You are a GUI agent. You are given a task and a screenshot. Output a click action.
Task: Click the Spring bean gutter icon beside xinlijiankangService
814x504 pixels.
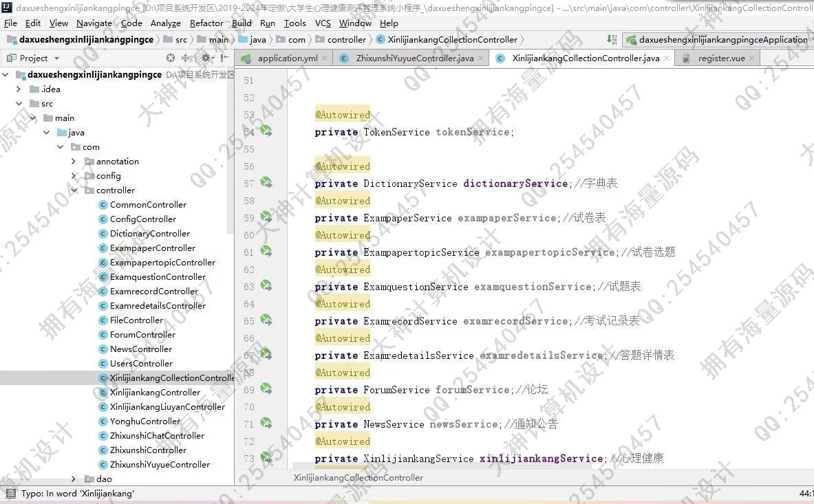pos(266,458)
